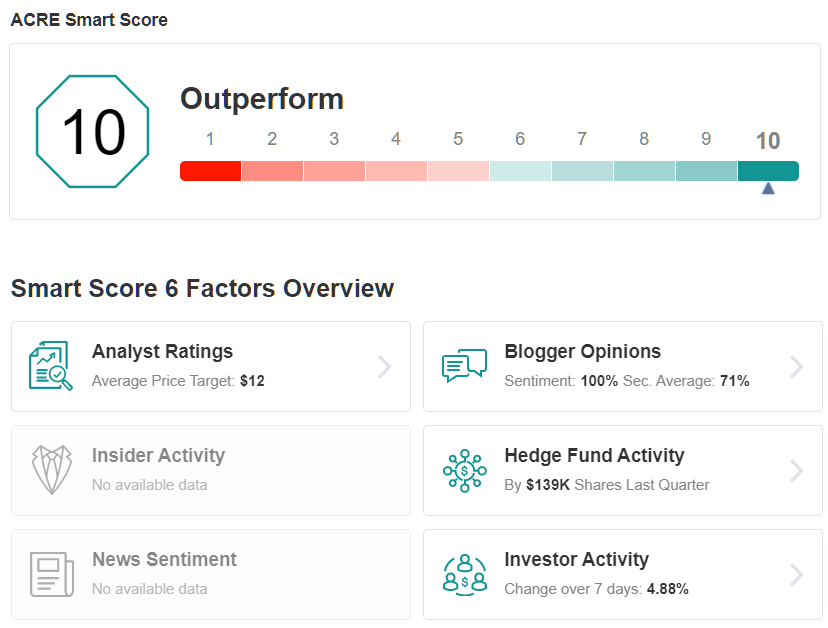
Task: Expand Investor Activity chevron arrow
Action: coord(796,575)
